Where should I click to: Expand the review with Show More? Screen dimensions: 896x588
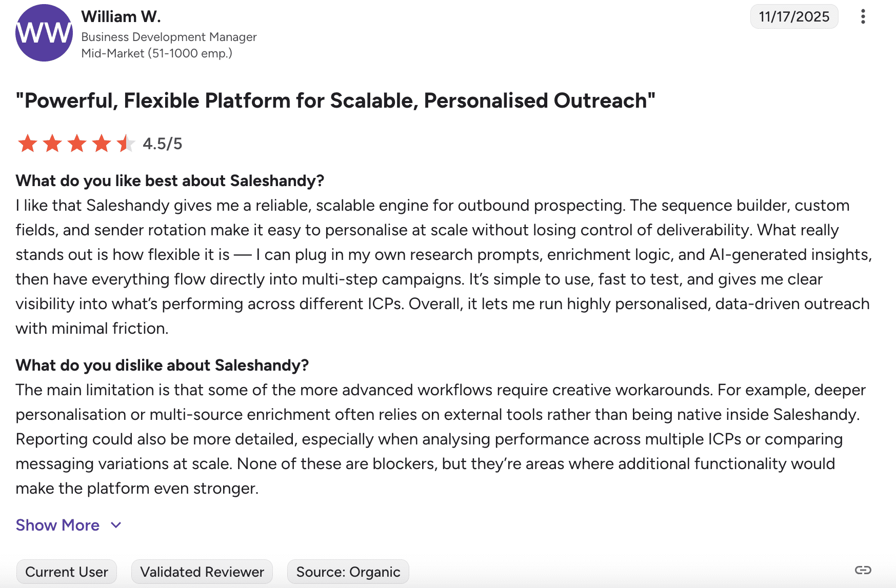click(x=57, y=525)
